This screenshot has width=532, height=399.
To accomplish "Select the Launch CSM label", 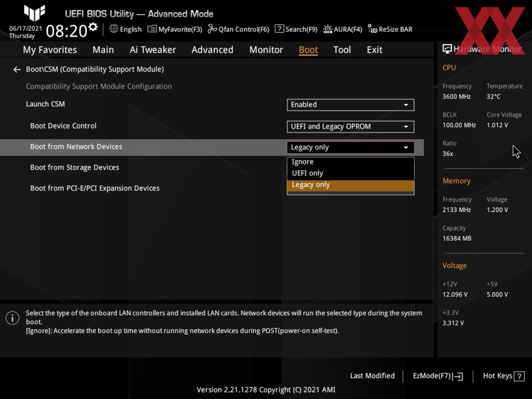I will (45, 104).
